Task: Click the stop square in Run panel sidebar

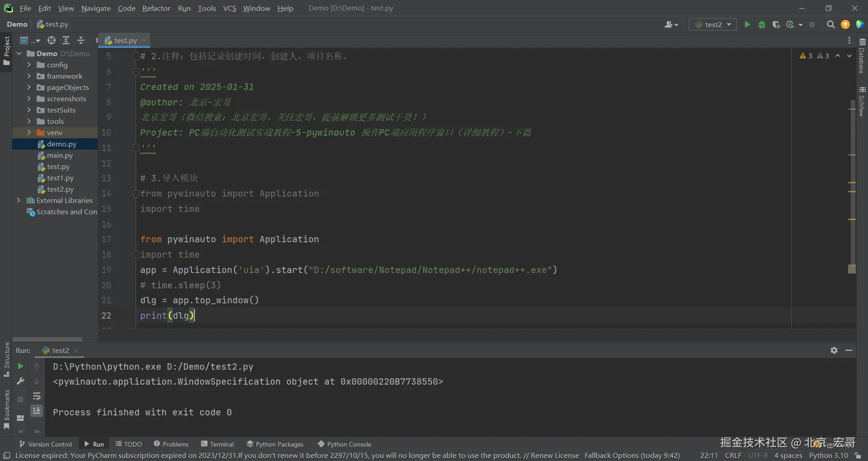Action: pos(20,400)
